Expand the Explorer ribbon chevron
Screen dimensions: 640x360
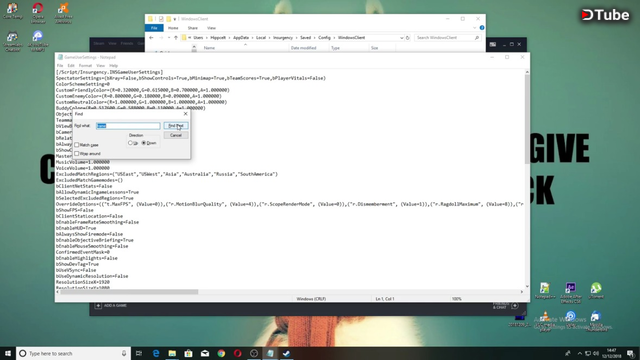coord(474,28)
